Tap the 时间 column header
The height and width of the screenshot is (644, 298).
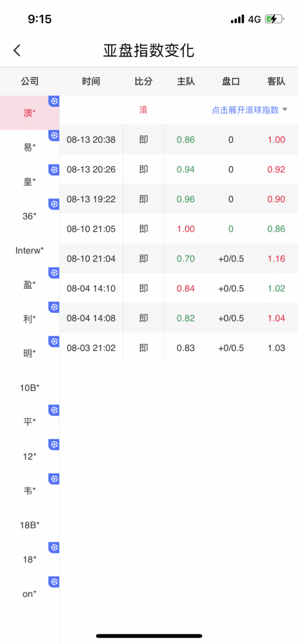[91, 82]
